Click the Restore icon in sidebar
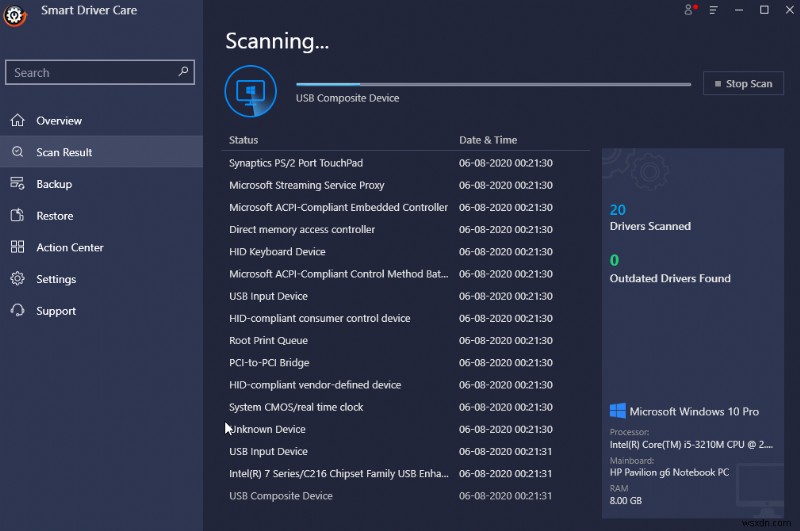 (17, 216)
